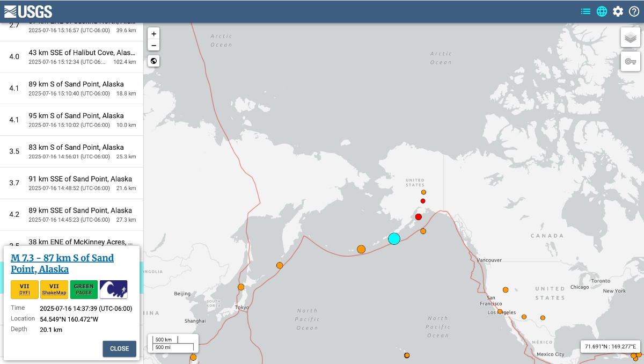Select orange marker beside Los Angeles label
644x364 pixels.
tap(500, 311)
